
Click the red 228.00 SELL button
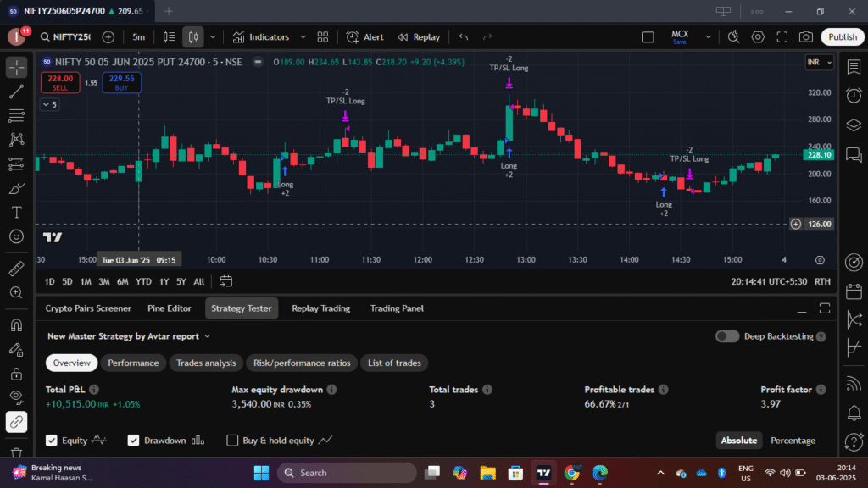point(60,82)
